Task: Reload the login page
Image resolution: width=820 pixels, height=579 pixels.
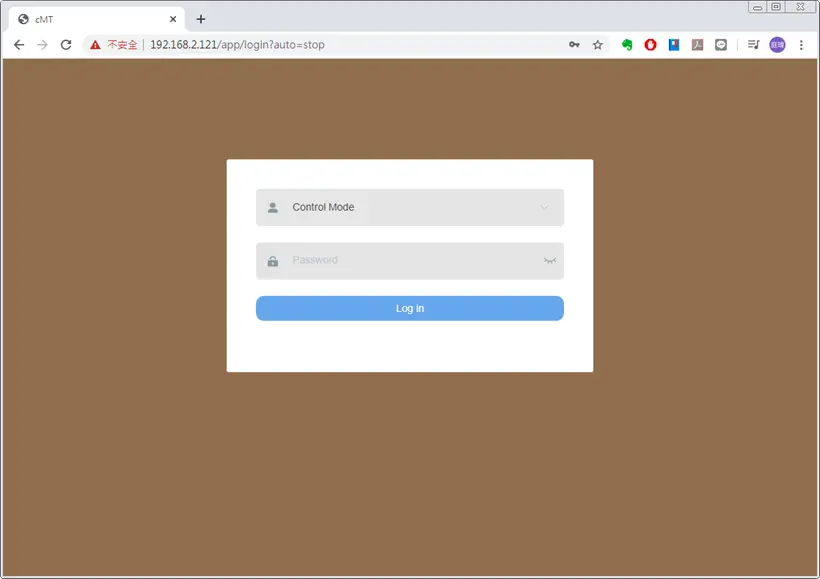Action: 66,45
